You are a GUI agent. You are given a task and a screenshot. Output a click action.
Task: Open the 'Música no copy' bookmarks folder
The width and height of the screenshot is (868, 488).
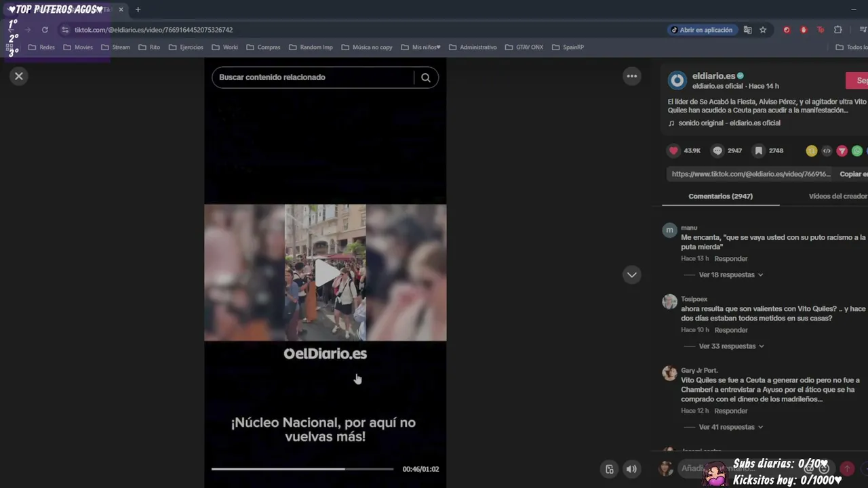367,47
